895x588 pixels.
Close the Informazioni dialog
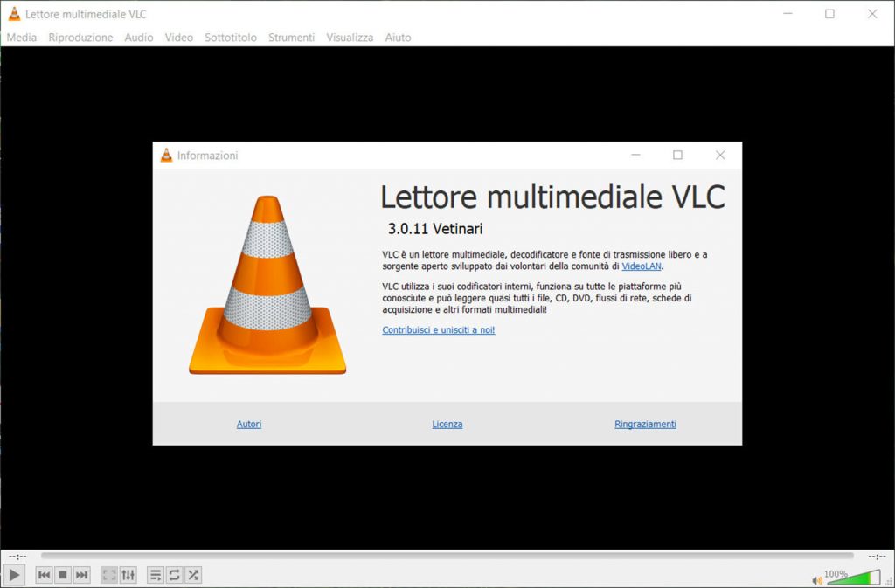pyautogui.click(x=720, y=156)
